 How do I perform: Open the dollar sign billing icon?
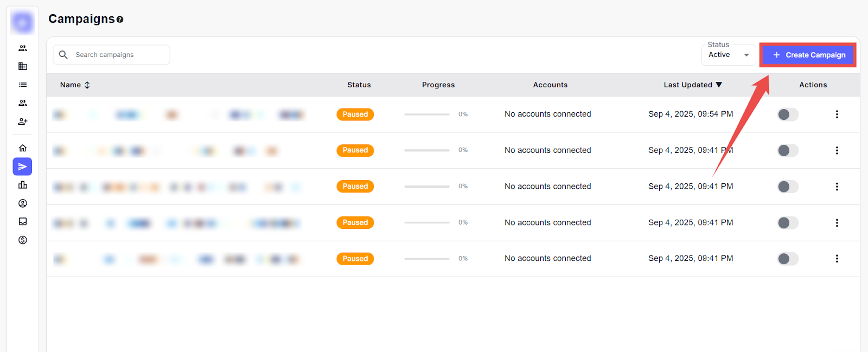(x=23, y=240)
